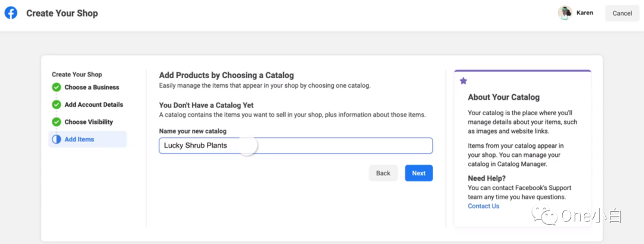
Task: Click green checkmark beside Choose a Business
Action: click(x=57, y=88)
